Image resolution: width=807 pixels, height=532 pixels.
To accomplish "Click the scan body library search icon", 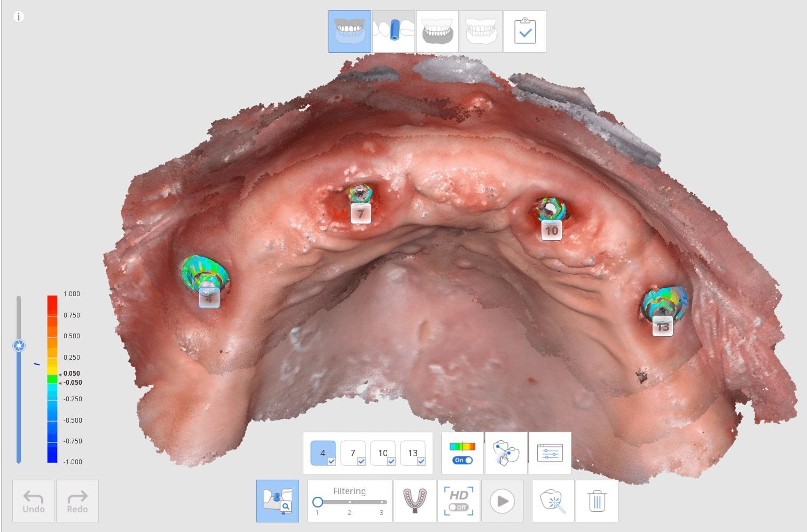I will tap(278, 501).
